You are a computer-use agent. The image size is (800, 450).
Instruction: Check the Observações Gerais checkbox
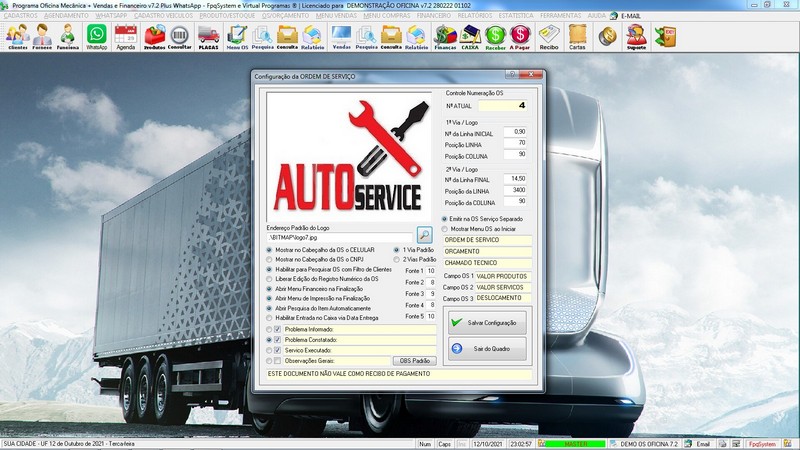click(278, 361)
